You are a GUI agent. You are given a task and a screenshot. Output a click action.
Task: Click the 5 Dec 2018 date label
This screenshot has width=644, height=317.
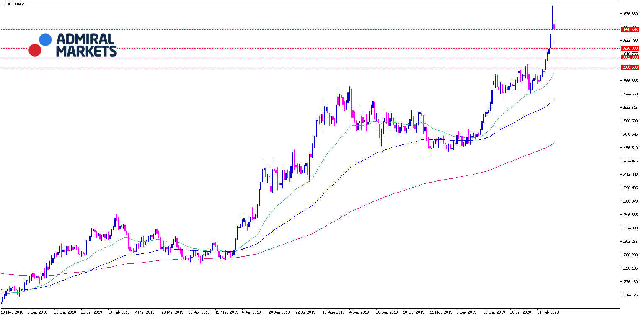[x=37, y=312]
